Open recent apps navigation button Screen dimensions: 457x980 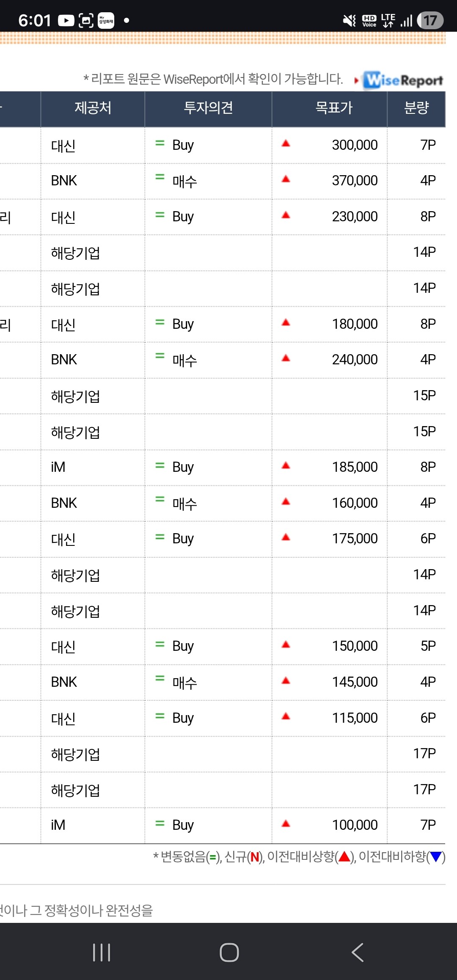pyautogui.click(x=102, y=952)
